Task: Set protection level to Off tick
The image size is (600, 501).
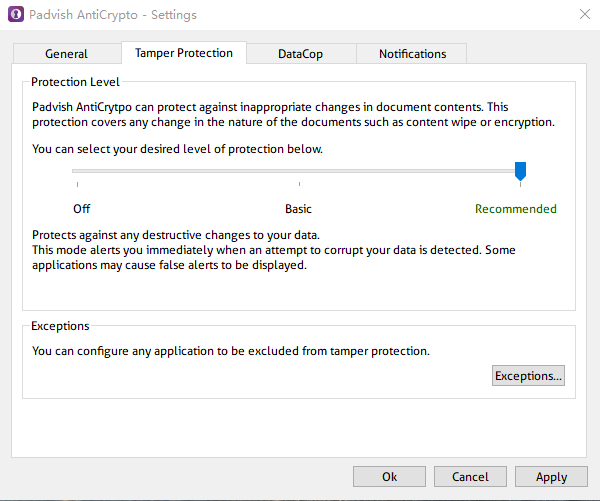Action: point(78,184)
